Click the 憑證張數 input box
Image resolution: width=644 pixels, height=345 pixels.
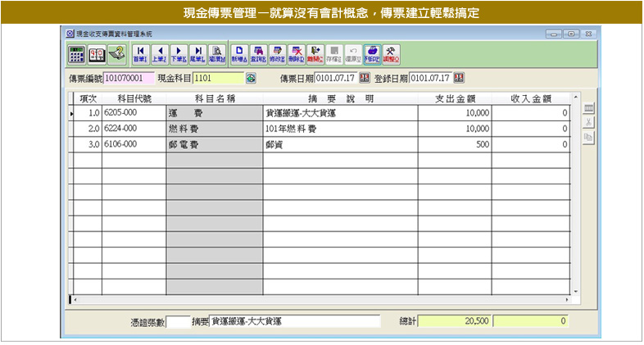(x=177, y=322)
